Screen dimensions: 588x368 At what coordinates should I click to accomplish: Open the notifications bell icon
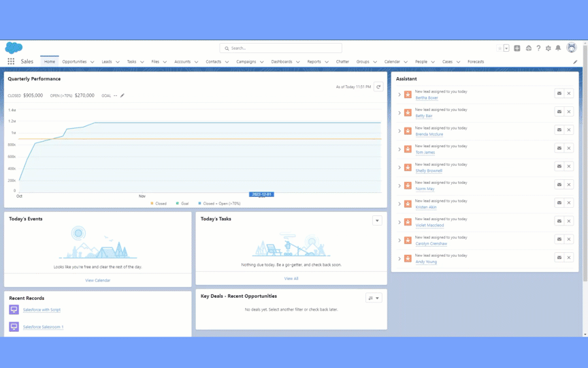[558, 48]
